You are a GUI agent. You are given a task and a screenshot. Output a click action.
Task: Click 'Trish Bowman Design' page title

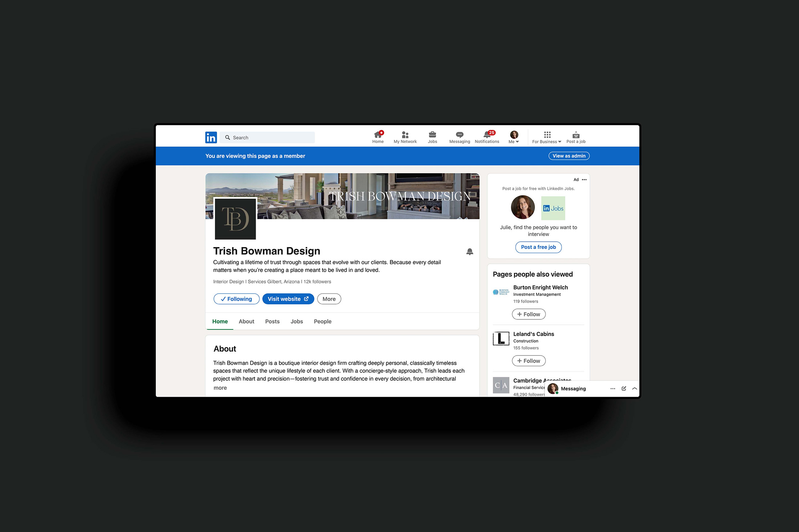[267, 251]
